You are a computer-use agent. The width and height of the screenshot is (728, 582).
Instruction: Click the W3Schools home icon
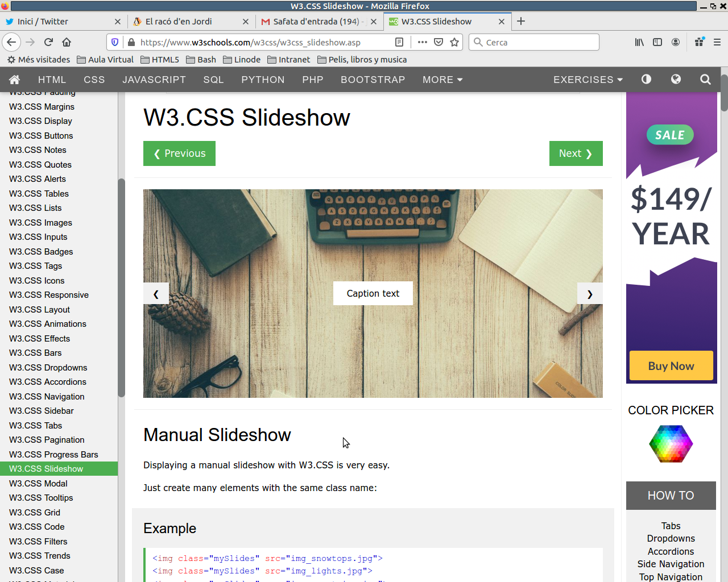pos(15,80)
